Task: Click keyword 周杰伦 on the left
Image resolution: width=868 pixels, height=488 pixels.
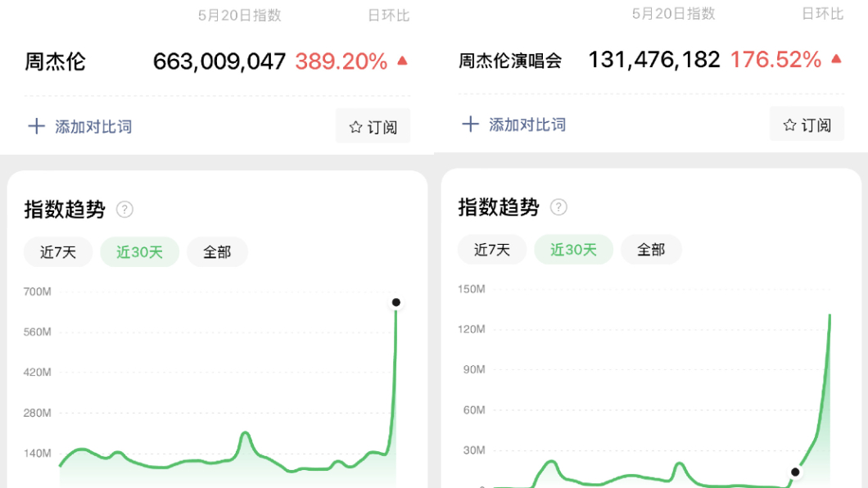Action: 55,61
